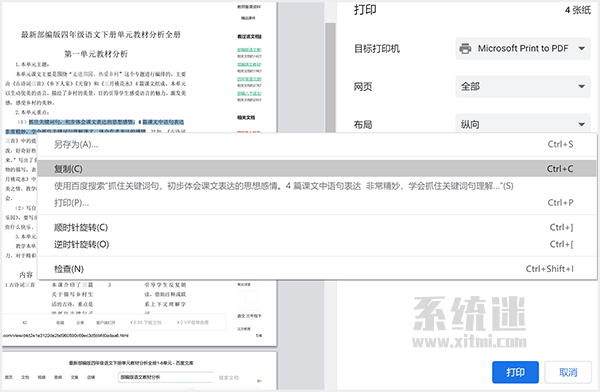
Task: Select 顺时针旋转(C) menu entry
Action: click(317, 227)
